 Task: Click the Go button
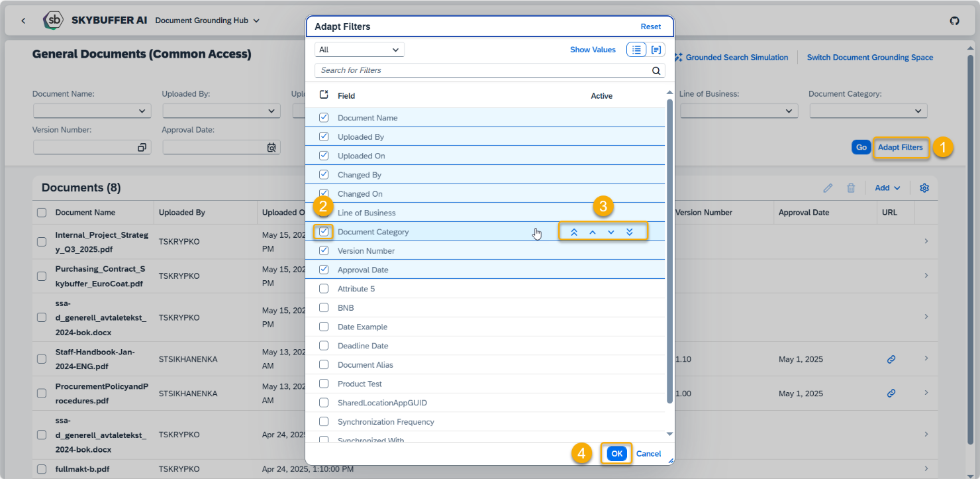(861, 147)
